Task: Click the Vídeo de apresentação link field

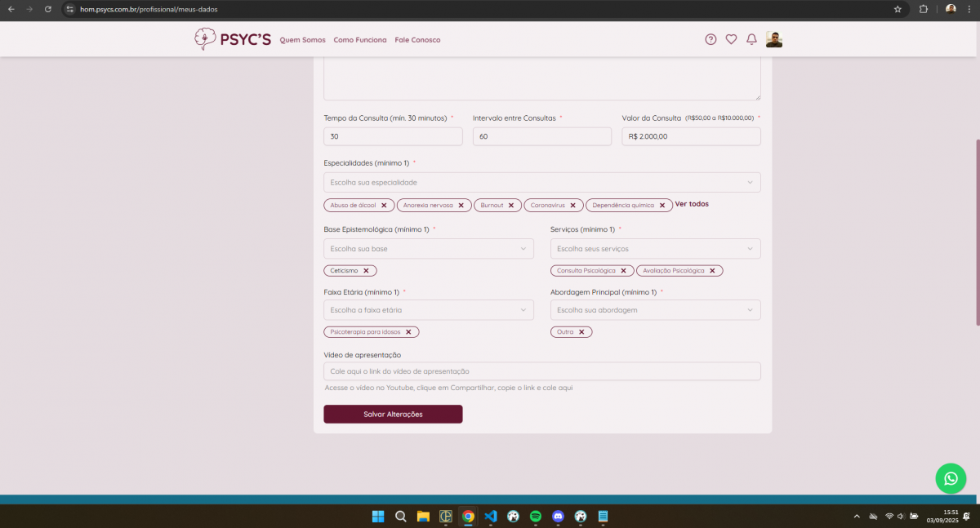Action: pyautogui.click(x=541, y=371)
